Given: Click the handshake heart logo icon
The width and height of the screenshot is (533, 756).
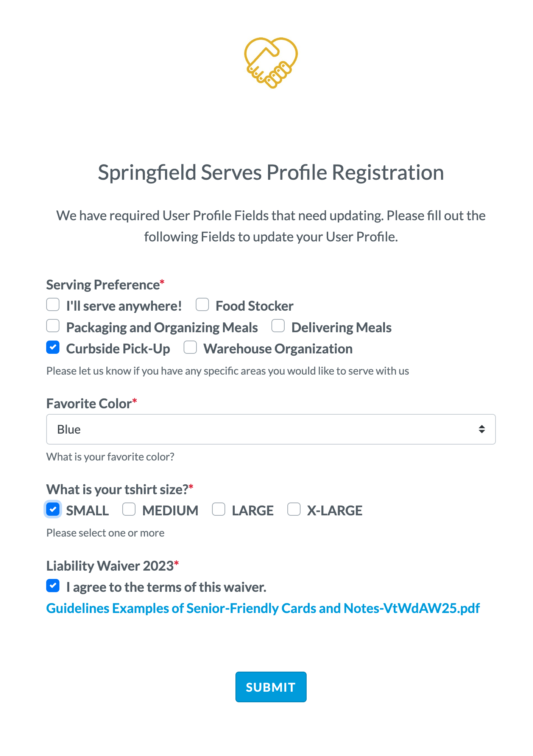Looking at the screenshot, I should (x=271, y=63).
